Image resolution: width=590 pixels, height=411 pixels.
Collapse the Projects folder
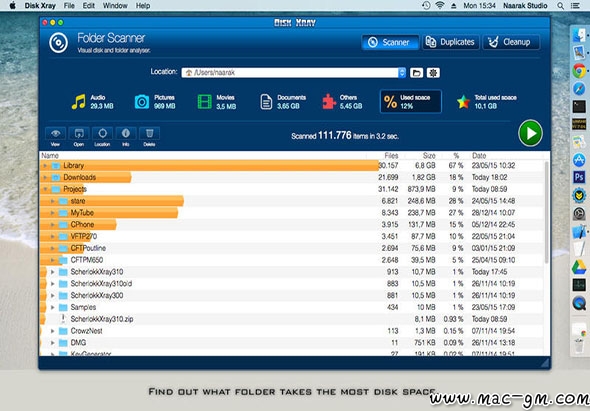45,189
